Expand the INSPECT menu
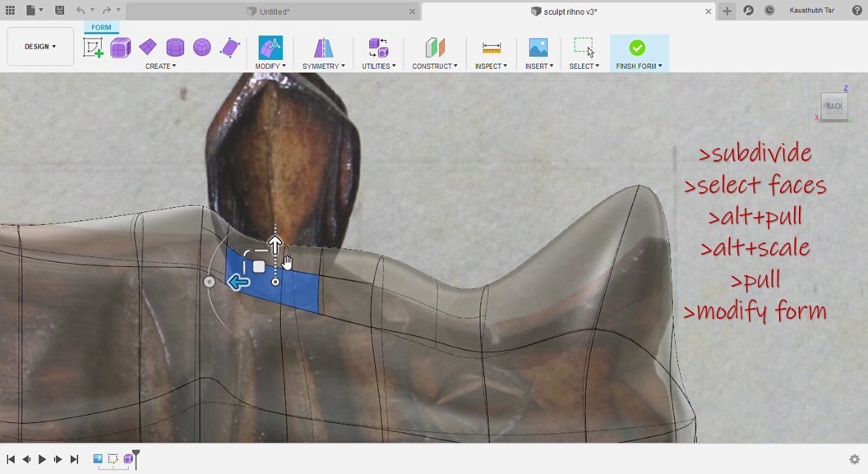 (x=491, y=66)
